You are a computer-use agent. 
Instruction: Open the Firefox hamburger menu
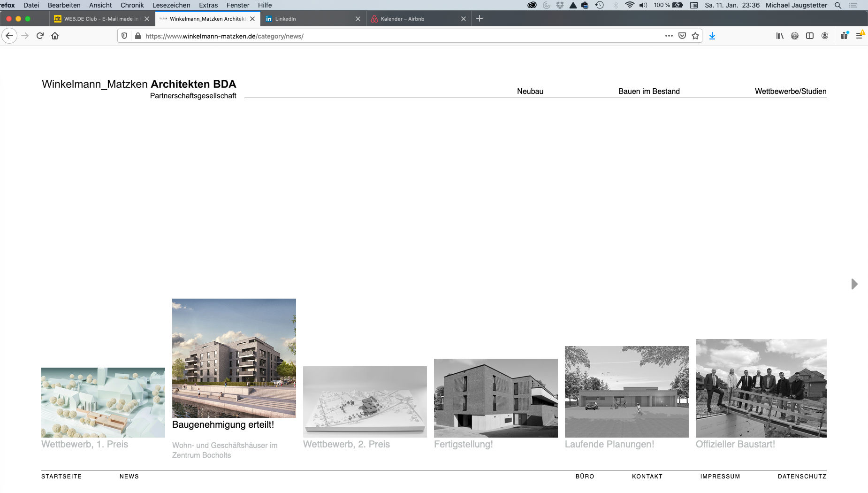[x=860, y=36]
